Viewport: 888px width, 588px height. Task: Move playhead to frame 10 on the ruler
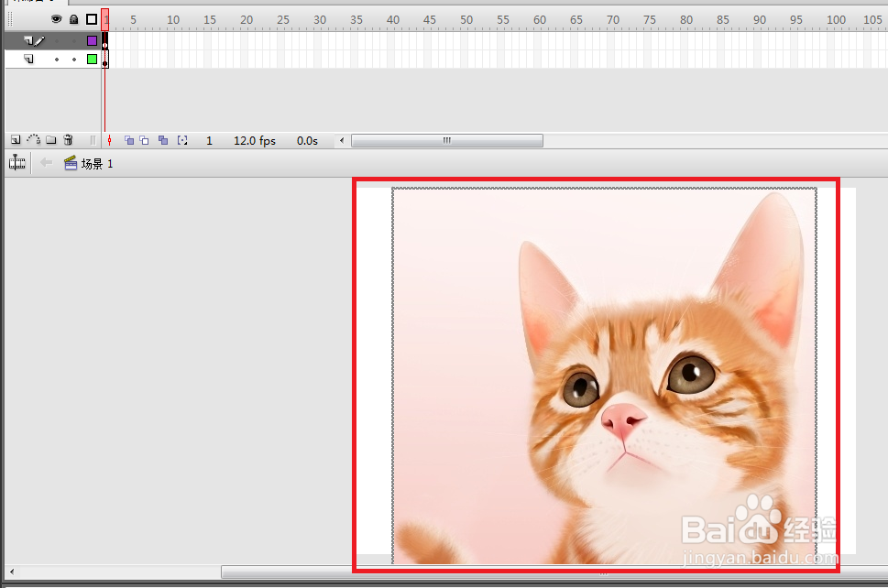coord(171,20)
